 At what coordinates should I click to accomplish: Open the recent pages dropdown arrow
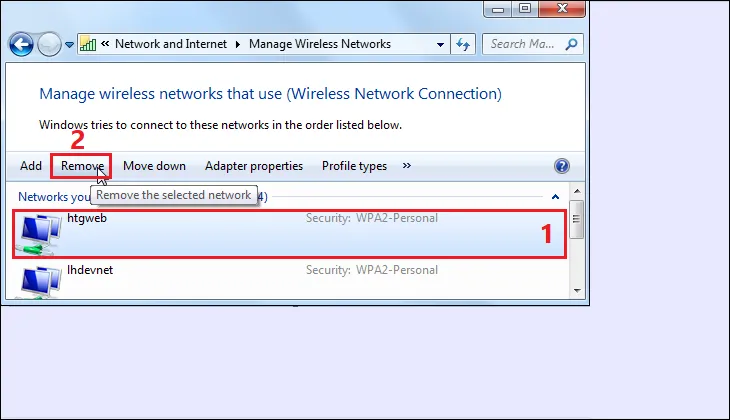click(x=70, y=45)
